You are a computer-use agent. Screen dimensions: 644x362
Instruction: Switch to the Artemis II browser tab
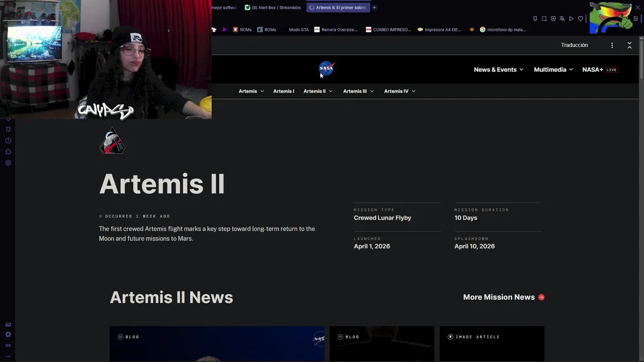338,8
